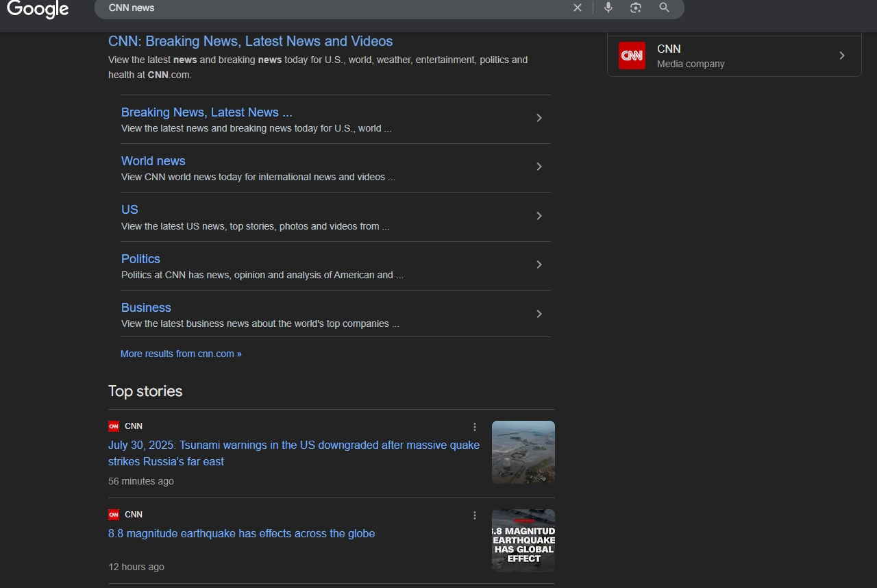The image size is (877, 588).
Task: Expand the World news sitelink chevron
Action: pos(539,167)
